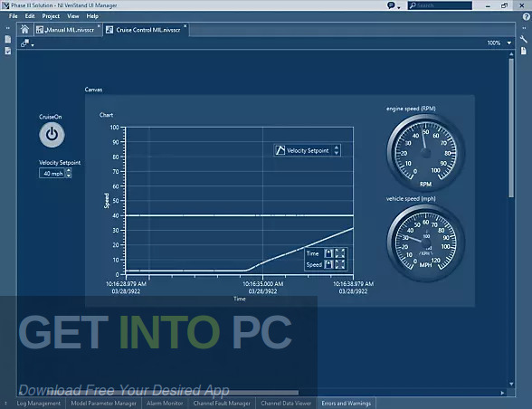Click the vertical scrollbar down arrow
The height and width of the screenshot is (409, 532).
coord(511,385)
